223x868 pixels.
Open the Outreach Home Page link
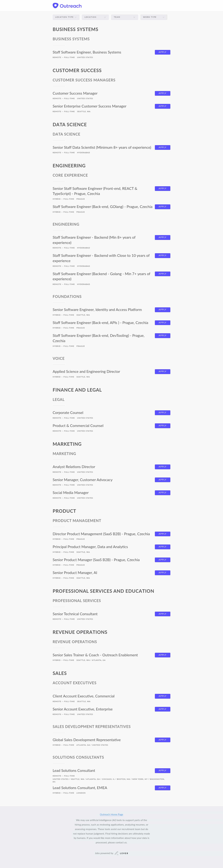click(111, 814)
